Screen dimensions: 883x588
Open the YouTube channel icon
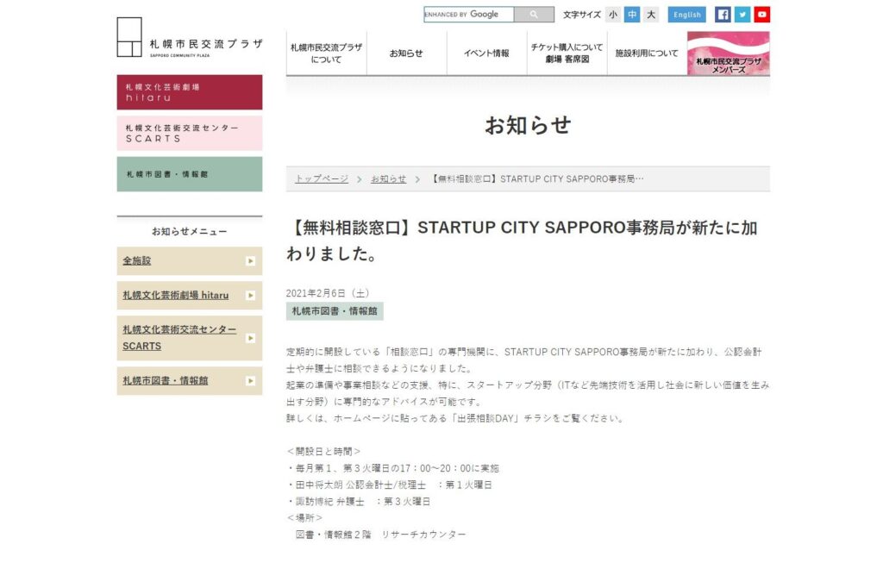point(762,15)
